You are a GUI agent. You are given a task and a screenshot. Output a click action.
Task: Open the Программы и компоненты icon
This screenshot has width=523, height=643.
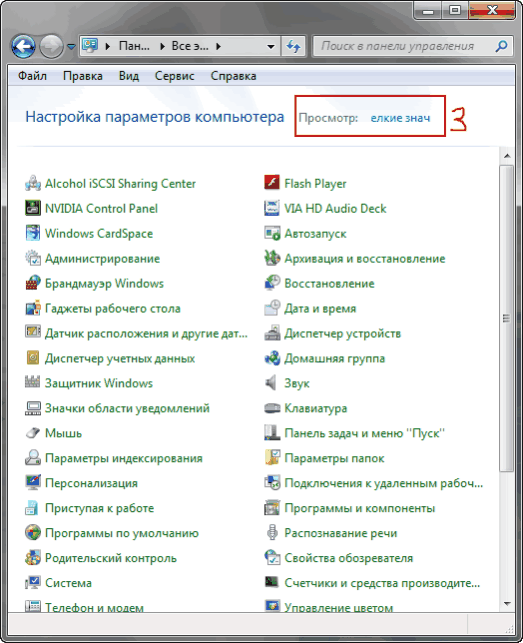[272, 508]
